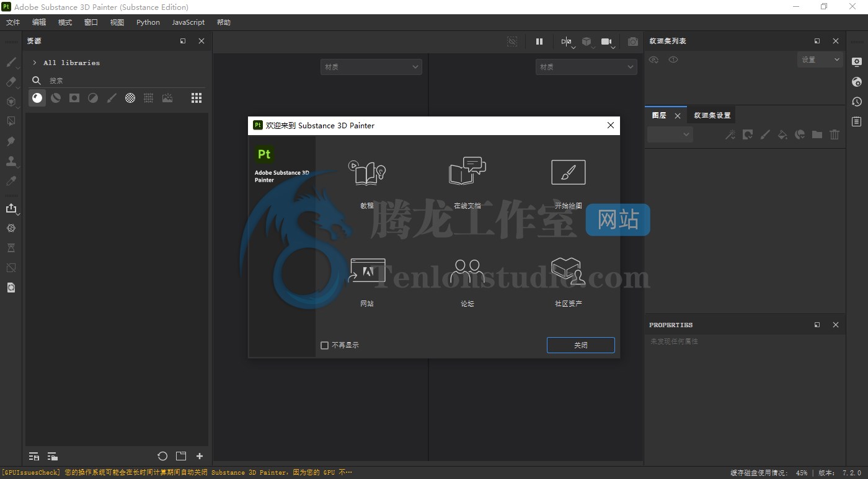Open History clock icon in right dock
Viewport: 868px width, 479px height.
[x=857, y=102]
